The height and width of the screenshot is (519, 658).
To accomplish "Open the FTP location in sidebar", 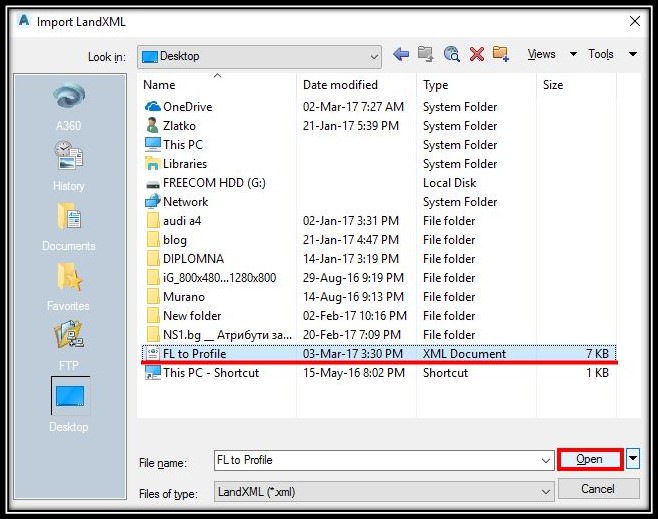I will click(x=69, y=347).
